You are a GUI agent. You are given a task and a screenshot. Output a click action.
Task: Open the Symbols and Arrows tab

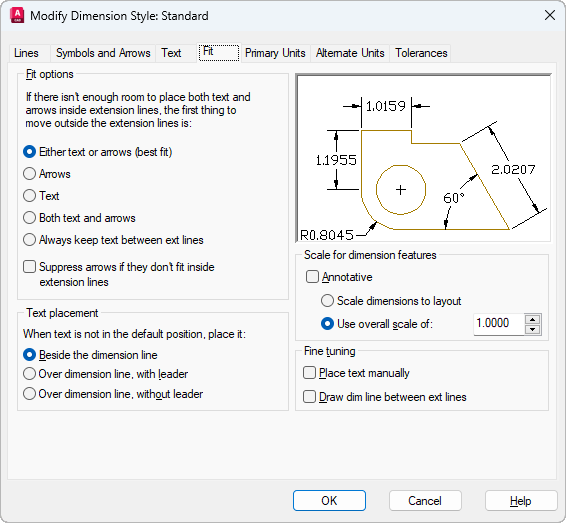tap(103, 53)
